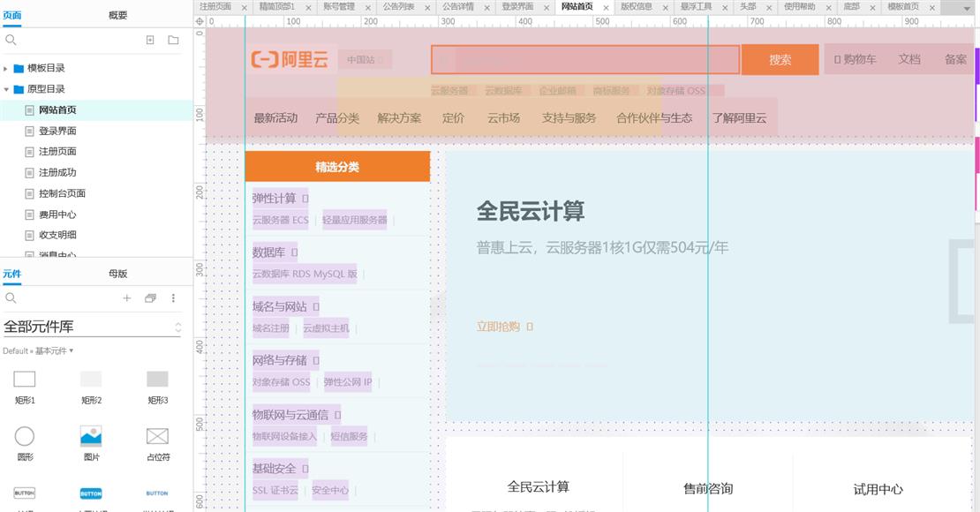Click the 文档 link in the header
This screenshot has height=512, width=980.
(x=909, y=59)
